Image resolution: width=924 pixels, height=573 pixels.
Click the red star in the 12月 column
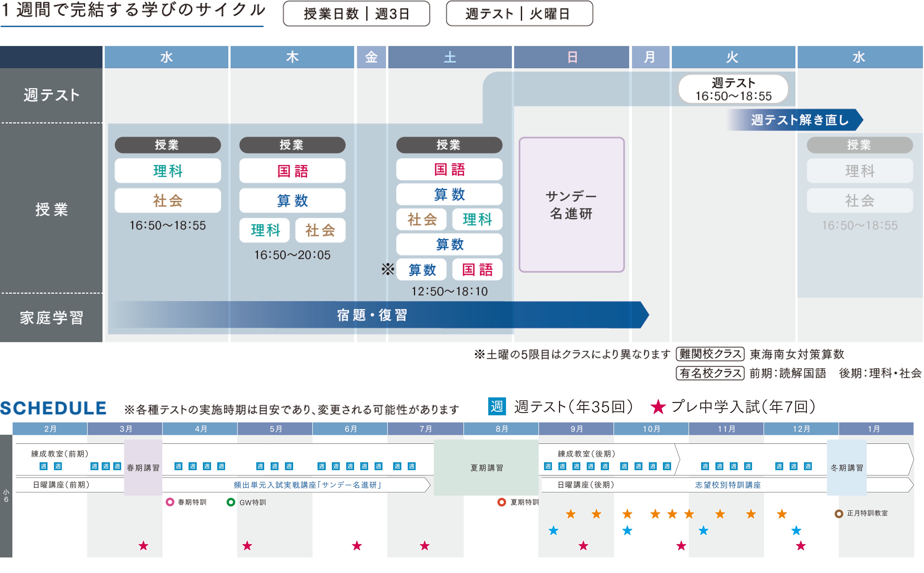[x=801, y=546]
